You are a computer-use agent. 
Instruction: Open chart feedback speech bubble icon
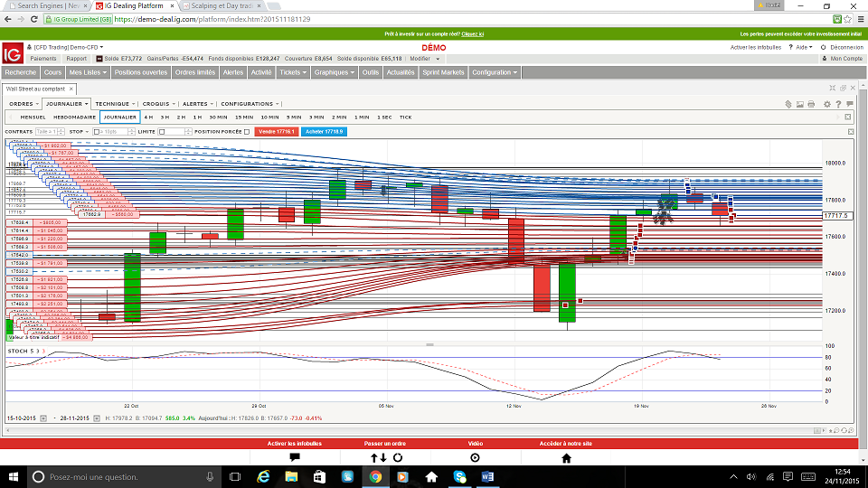(850, 104)
